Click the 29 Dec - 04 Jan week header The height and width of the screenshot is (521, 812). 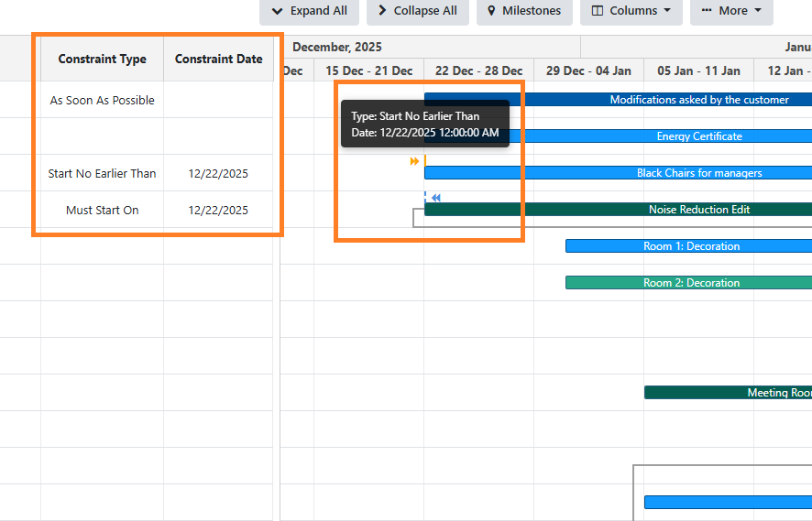(x=588, y=71)
